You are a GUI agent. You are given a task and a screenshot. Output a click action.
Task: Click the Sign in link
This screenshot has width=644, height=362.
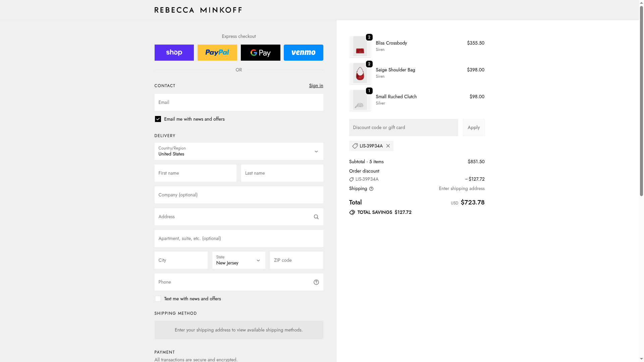pos(316,86)
